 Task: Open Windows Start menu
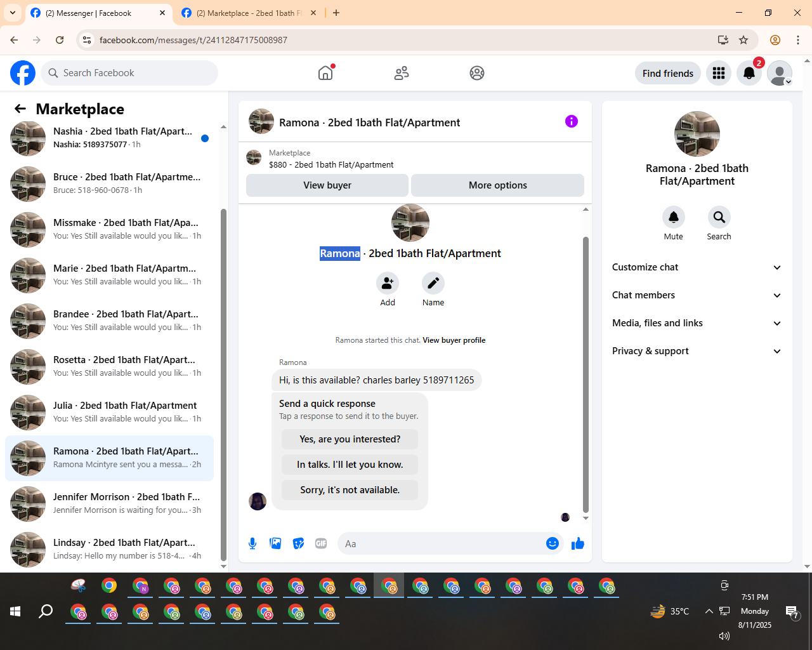pyautogui.click(x=15, y=611)
